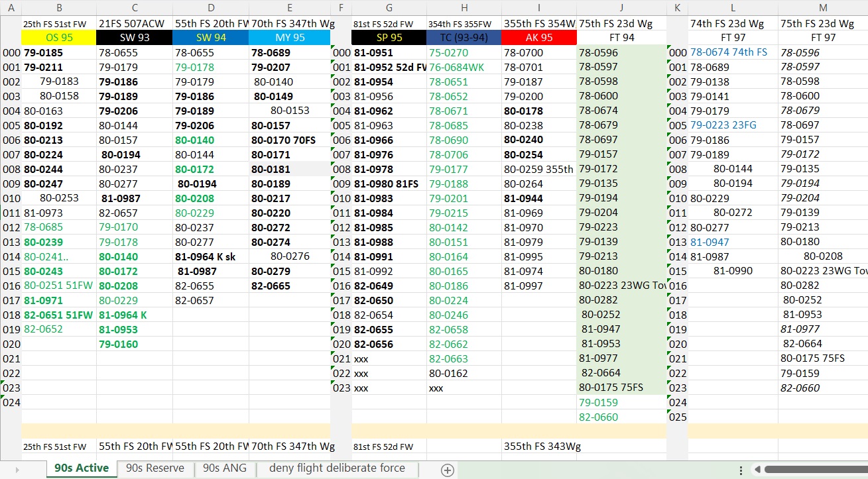This screenshot has height=479, width=868.
Task: Click the TC (93-94) header cell
Action: pyautogui.click(x=464, y=38)
